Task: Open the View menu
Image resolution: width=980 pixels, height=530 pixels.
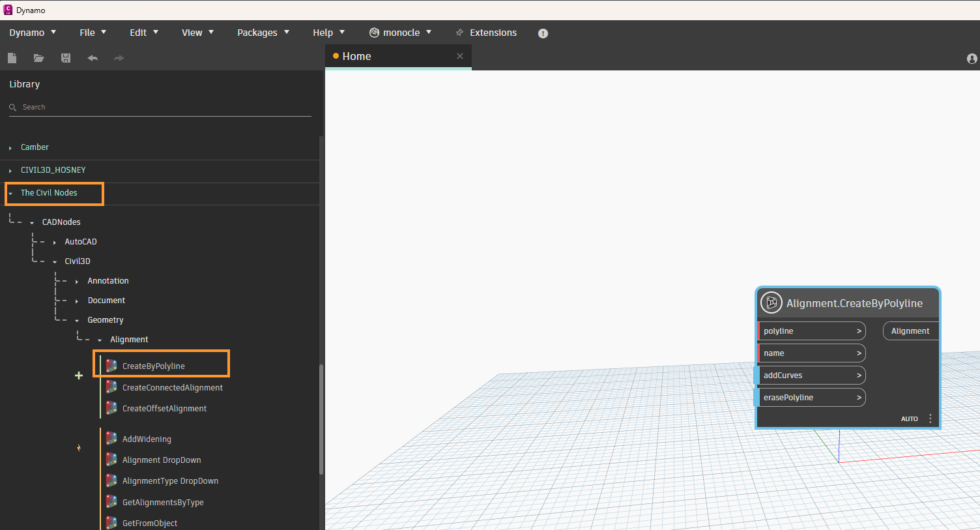Action: click(197, 33)
